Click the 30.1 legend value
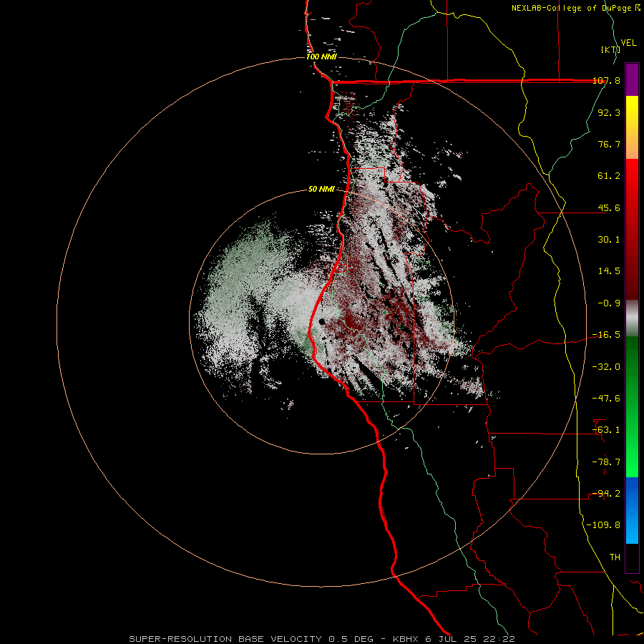Image resolution: width=644 pixels, height=644 pixels. (609, 240)
